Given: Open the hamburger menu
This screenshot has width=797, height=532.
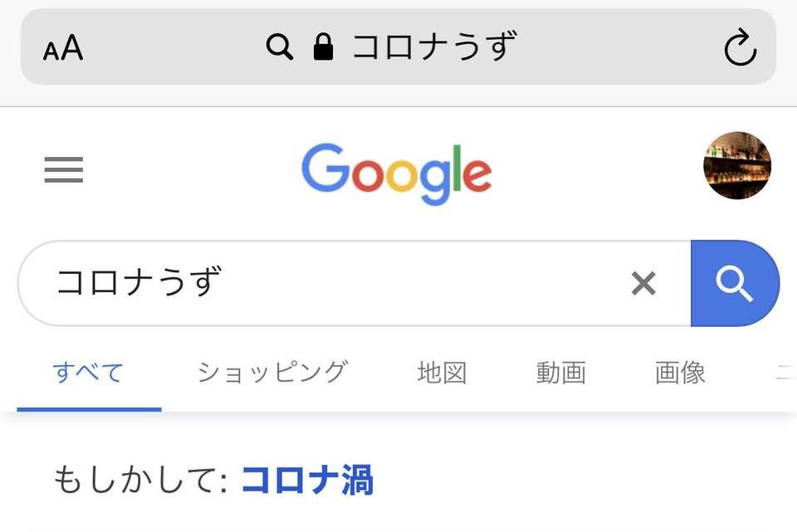Looking at the screenshot, I should pos(64,169).
